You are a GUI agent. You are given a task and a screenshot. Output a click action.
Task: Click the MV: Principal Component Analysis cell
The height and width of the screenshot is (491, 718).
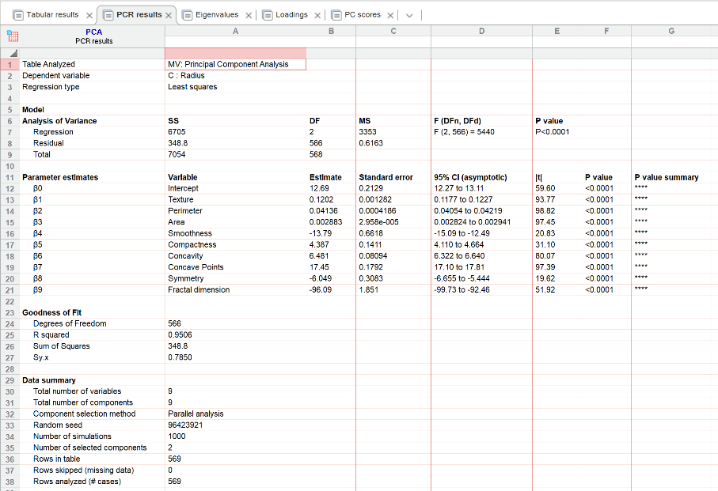(235, 64)
